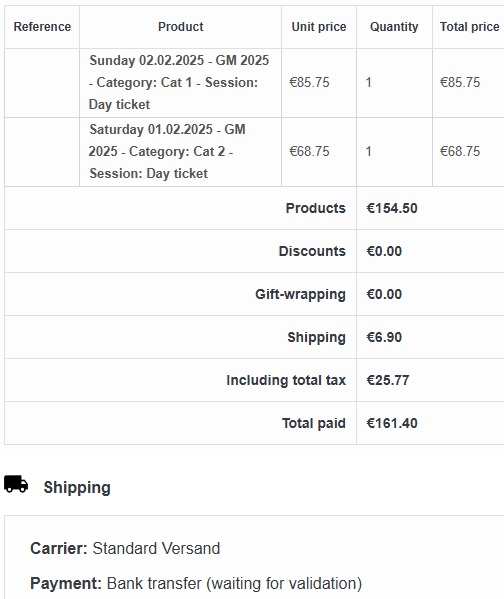The width and height of the screenshot is (504, 599).
Task: Click the Products subtotal €154.50
Action: (x=392, y=208)
